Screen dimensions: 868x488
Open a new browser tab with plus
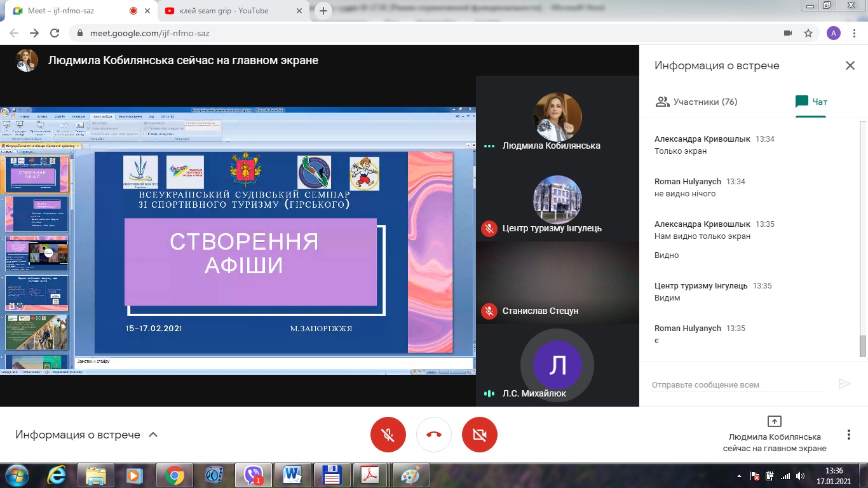pyautogui.click(x=323, y=11)
